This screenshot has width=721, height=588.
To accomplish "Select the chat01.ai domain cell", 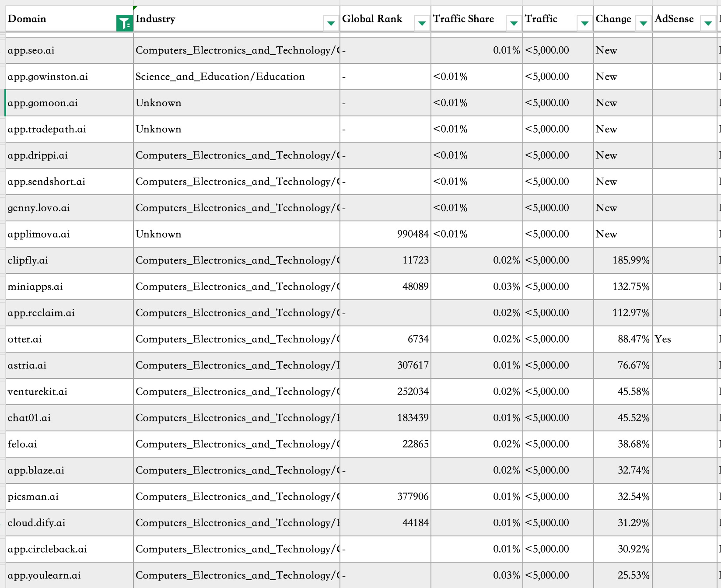I will 70,418.
